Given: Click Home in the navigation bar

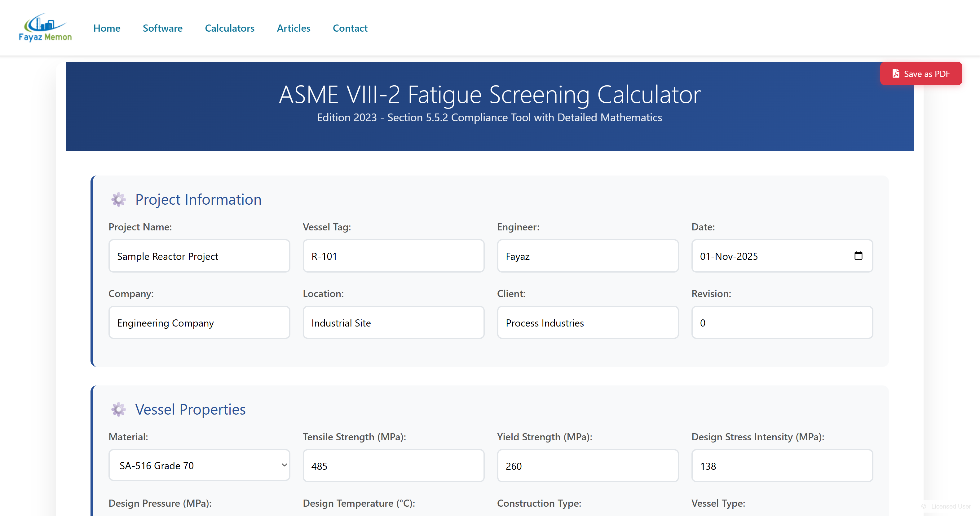Looking at the screenshot, I should [x=107, y=28].
